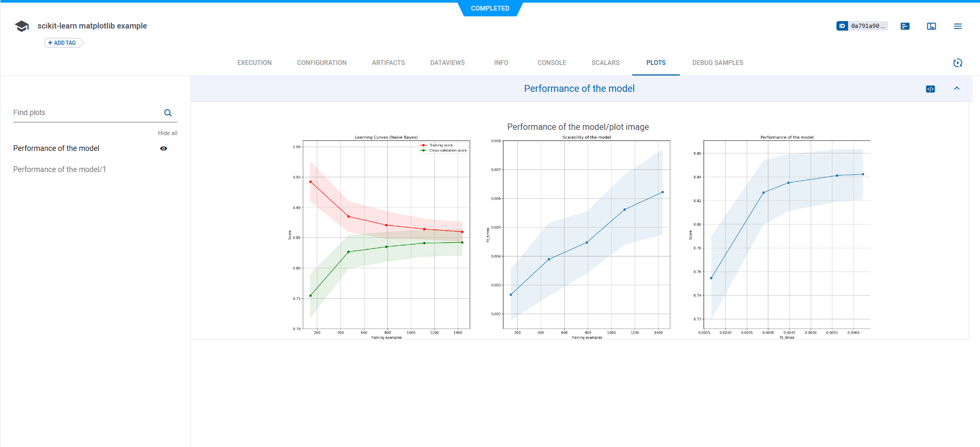Open the hamburger actions menu
Image resolution: width=980 pixels, height=447 pixels.
click(x=957, y=26)
